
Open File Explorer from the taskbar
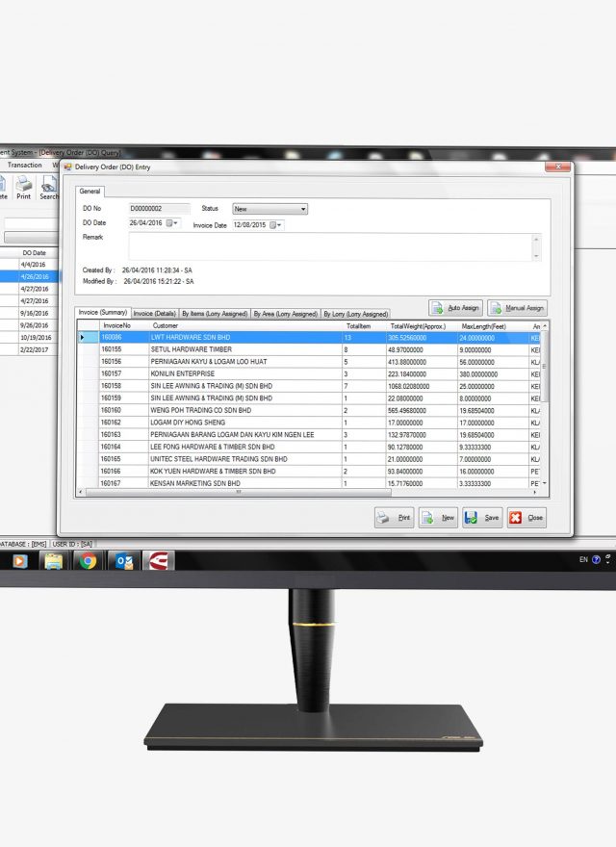(x=53, y=561)
